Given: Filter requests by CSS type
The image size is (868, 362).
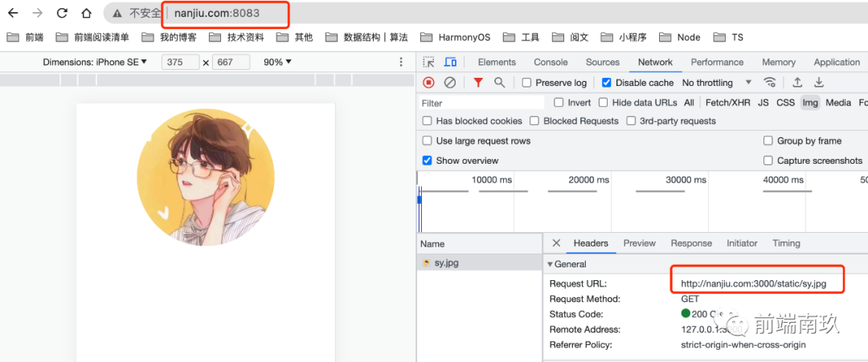Looking at the screenshot, I should 785,102.
